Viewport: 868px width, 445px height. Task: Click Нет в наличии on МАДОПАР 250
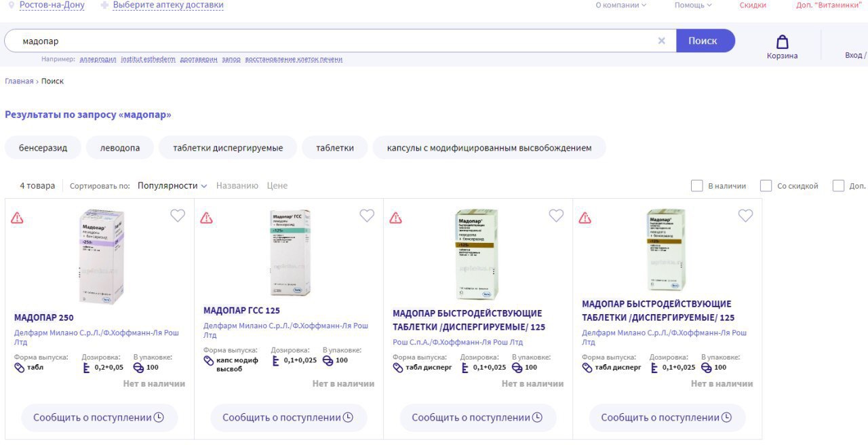pos(154,384)
